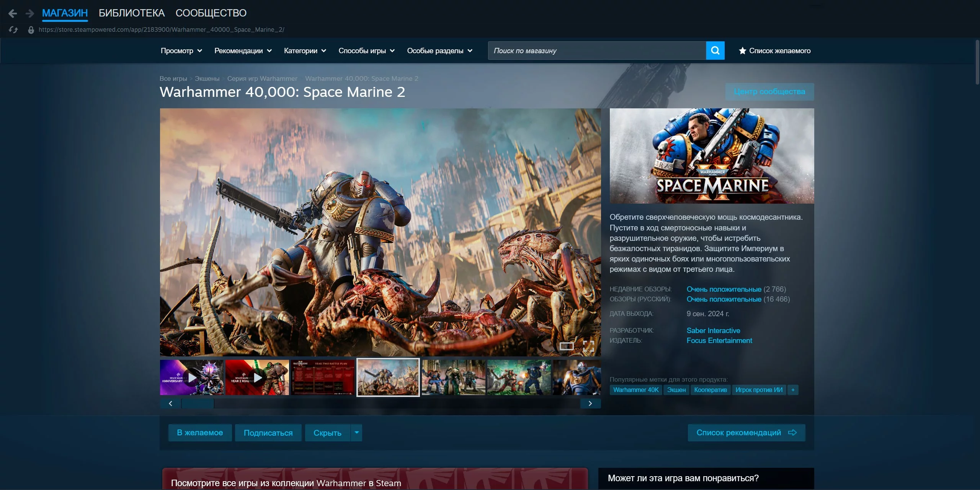Click the plus icon to add tags
This screenshot has height=490, width=980.
point(793,390)
